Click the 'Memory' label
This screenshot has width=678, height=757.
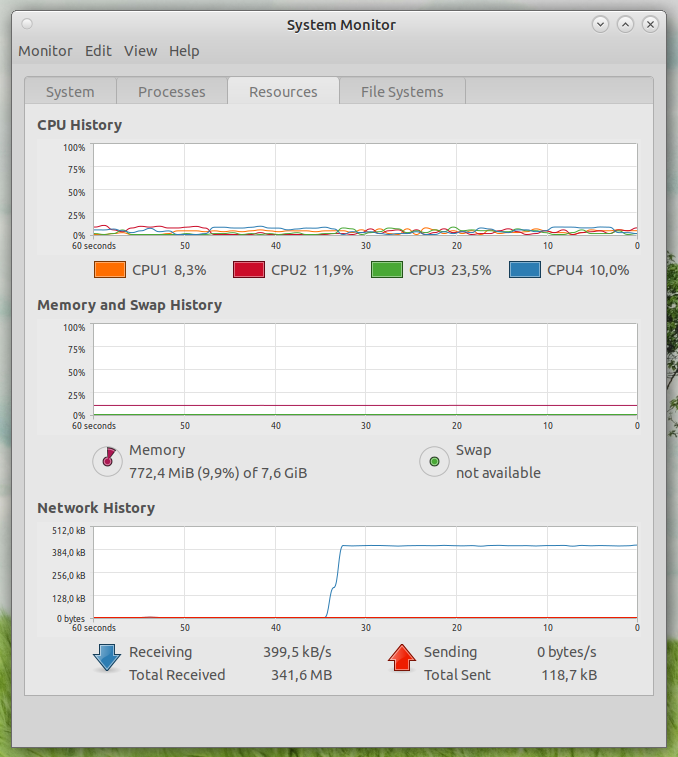[157, 450]
